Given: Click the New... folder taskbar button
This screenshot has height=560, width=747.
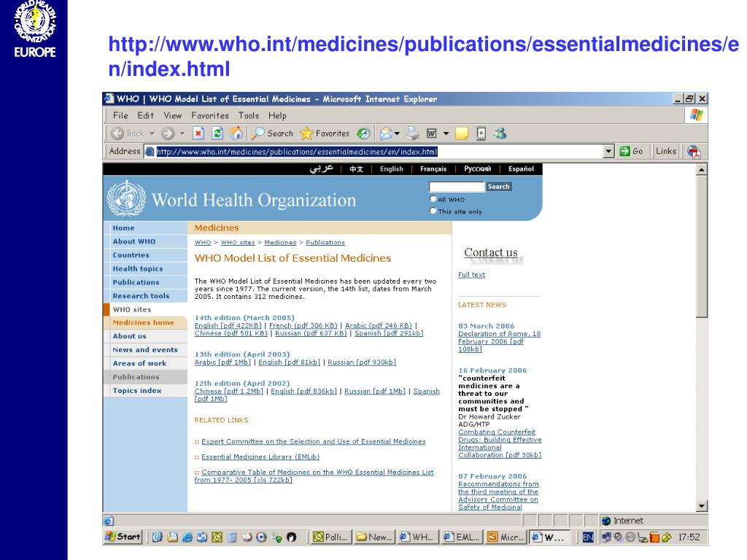Looking at the screenshot, I should coord(374,537).
